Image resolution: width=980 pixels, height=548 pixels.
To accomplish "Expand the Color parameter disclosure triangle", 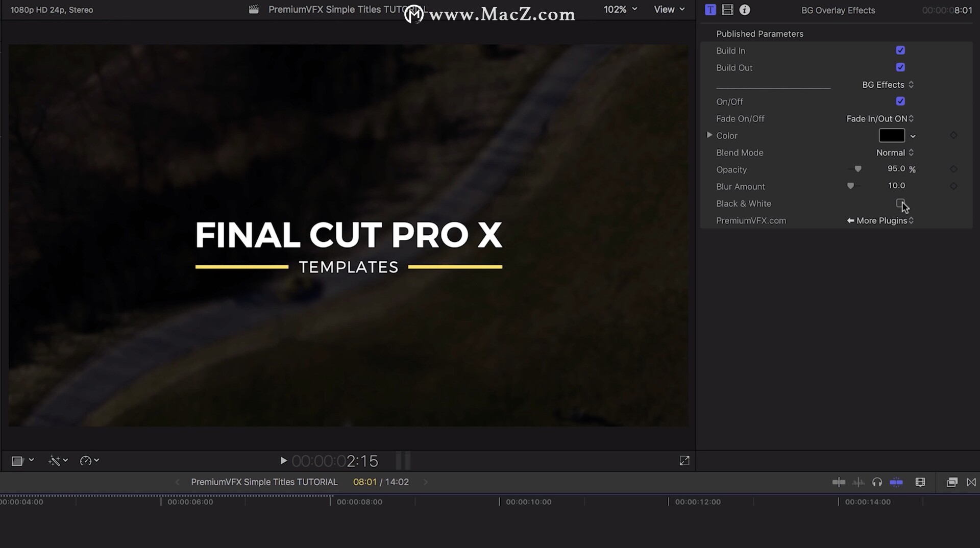I will [709, 135].
